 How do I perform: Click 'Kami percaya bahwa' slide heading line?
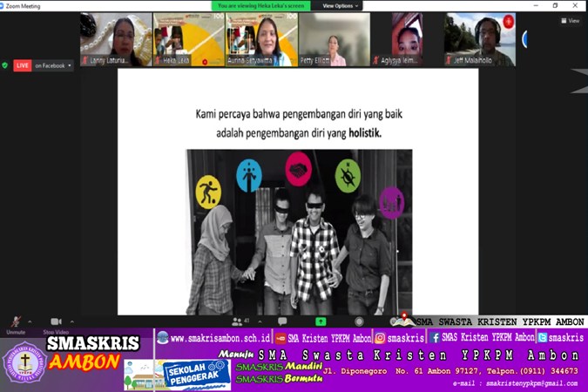(x=299, y=114)
